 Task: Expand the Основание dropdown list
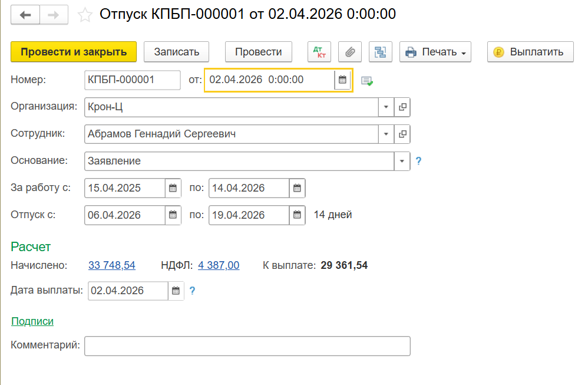click(402, 161)
